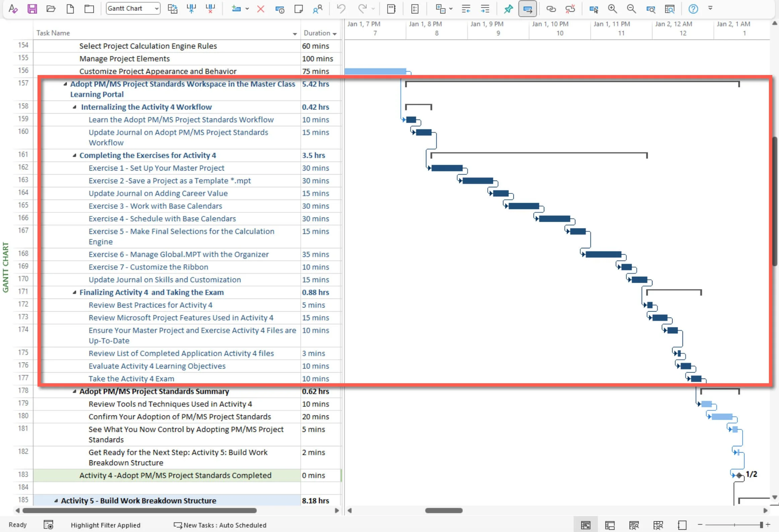Screen dimensions: 779x532
Task: Click the blue Help question mark icon
Action: point(693,9)
